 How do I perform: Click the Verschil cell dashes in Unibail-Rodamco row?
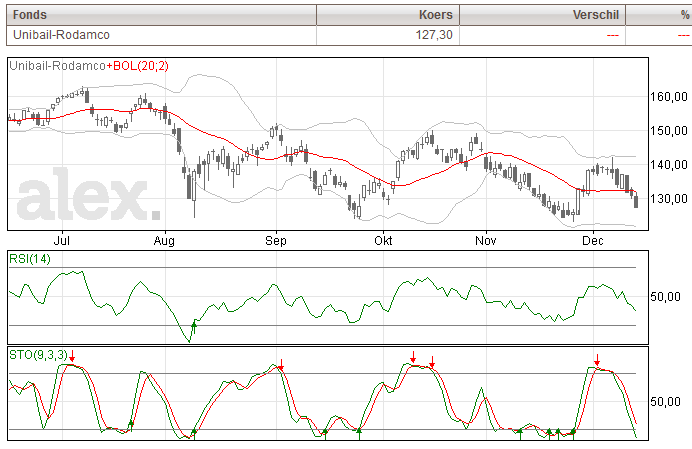click(x=613, y=35)
